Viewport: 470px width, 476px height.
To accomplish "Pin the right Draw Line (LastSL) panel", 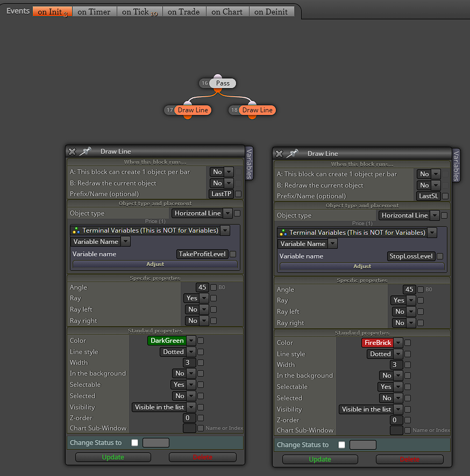I will tap(292, 153).
